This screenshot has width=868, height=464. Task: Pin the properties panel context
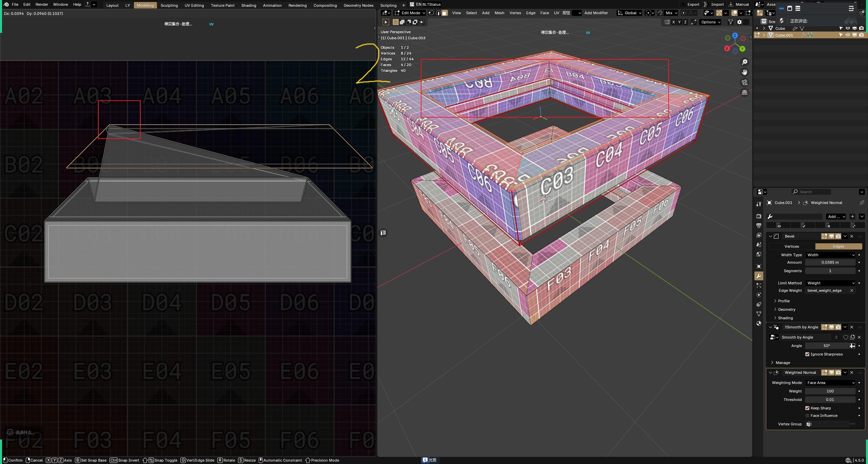point(862,203)
